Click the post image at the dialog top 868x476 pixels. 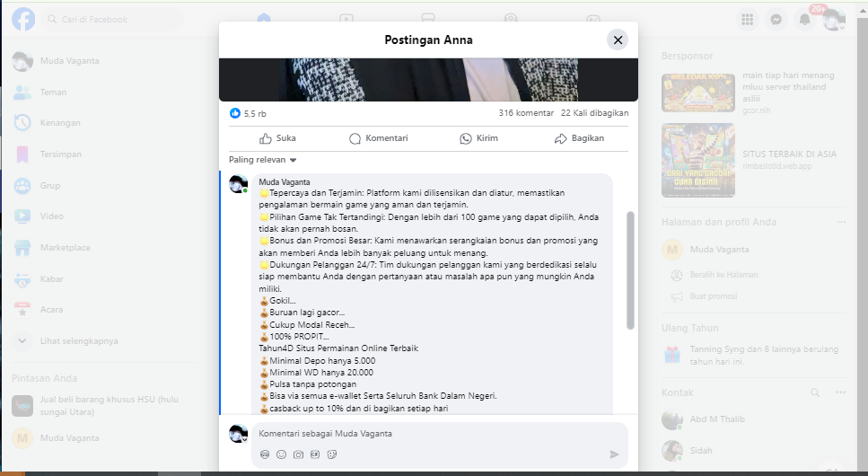tap(428, 80)
